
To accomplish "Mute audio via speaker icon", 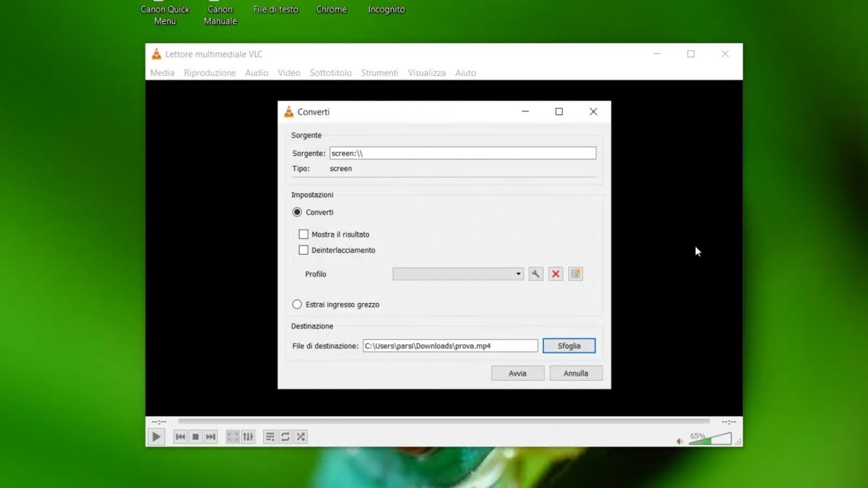I will [680, 441].
